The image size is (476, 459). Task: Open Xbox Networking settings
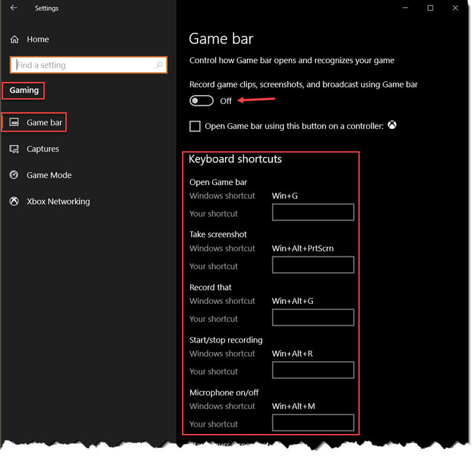tap(58, 202)
